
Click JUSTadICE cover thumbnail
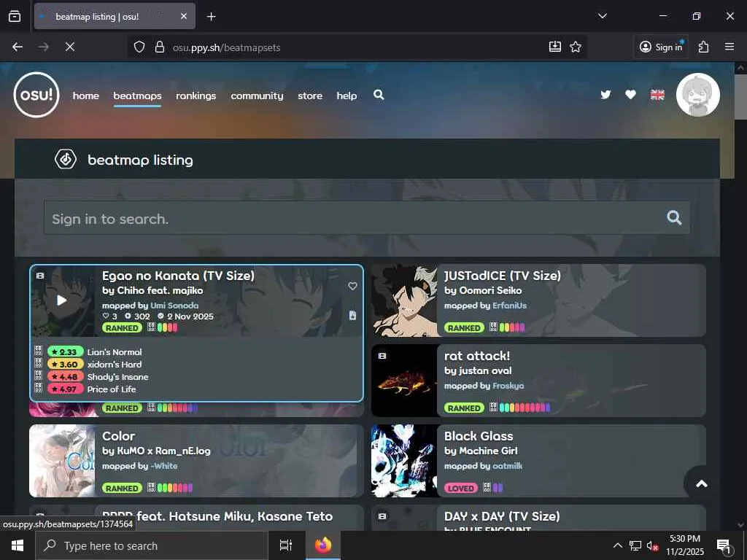point(404,300)
